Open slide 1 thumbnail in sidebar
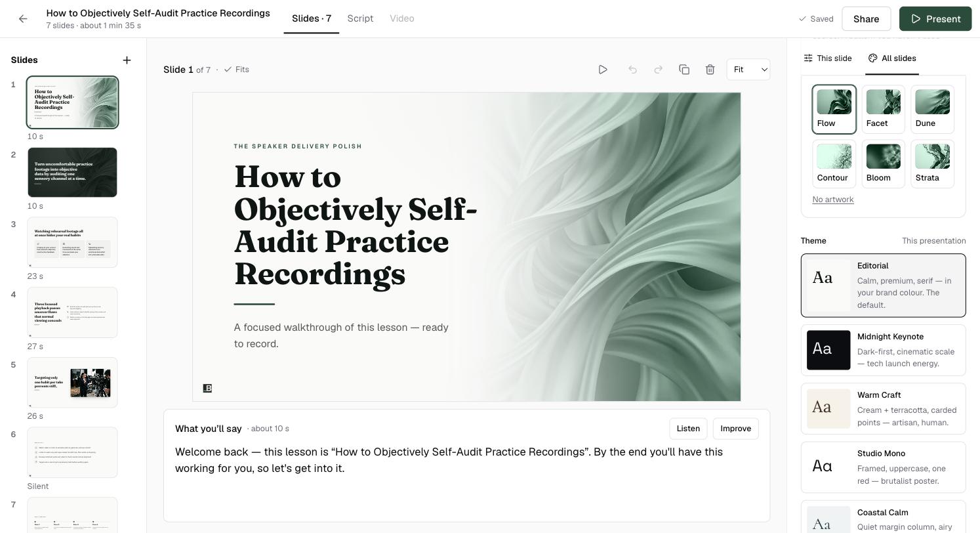Image resolution: width=980 pixels, height=533 pixels. [x=72, y=102]
